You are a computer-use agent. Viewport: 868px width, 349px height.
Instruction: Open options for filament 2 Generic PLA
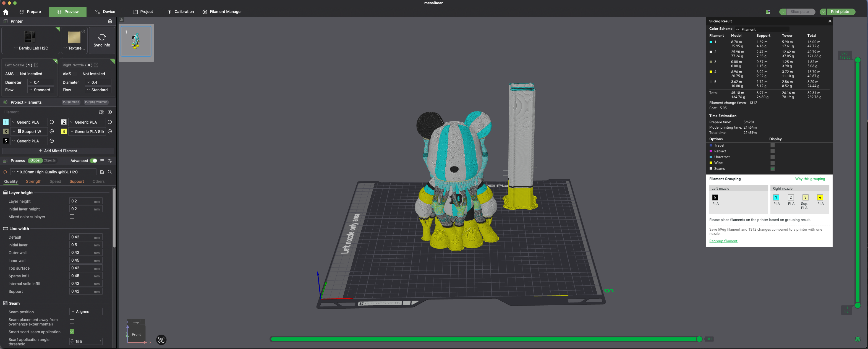coord(109,122)
